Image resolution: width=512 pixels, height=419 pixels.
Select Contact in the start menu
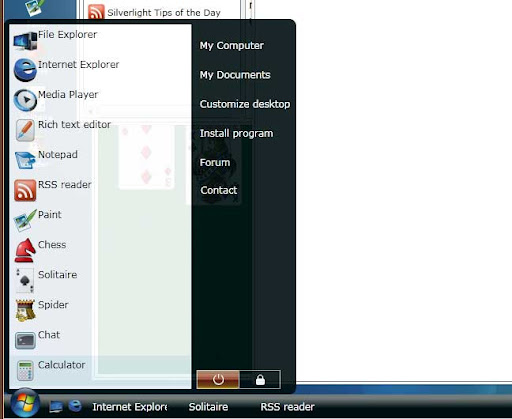click(219, 190)
